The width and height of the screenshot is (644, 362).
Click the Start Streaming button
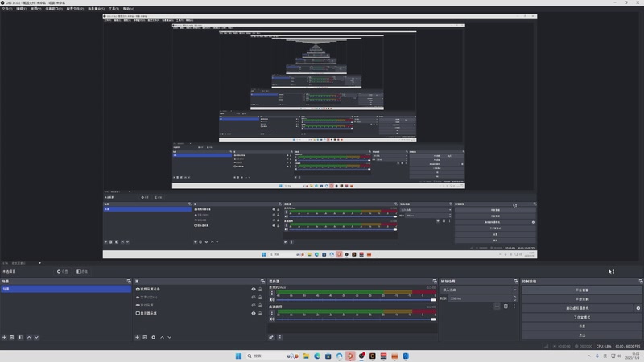581,290
